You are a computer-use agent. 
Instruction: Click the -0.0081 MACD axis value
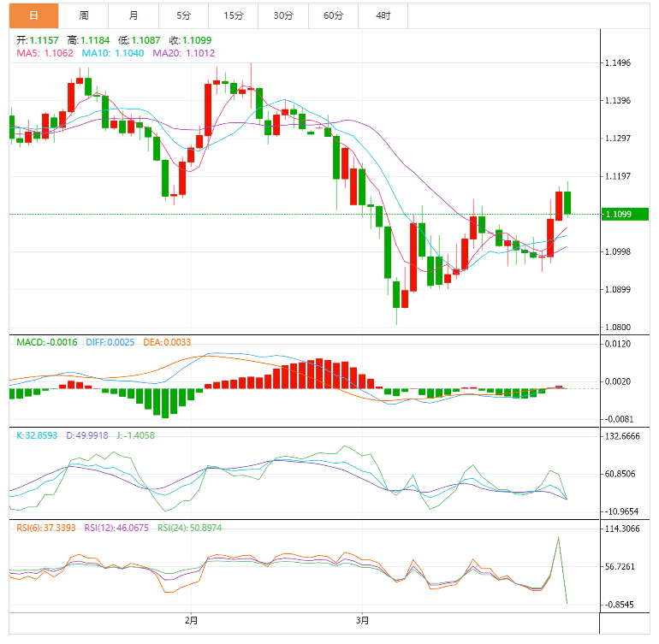pyautogui.click(x=619, y=419)
